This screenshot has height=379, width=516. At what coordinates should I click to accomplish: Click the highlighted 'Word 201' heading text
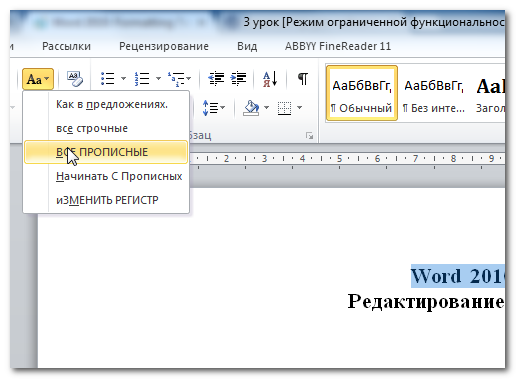click(458, 276)
